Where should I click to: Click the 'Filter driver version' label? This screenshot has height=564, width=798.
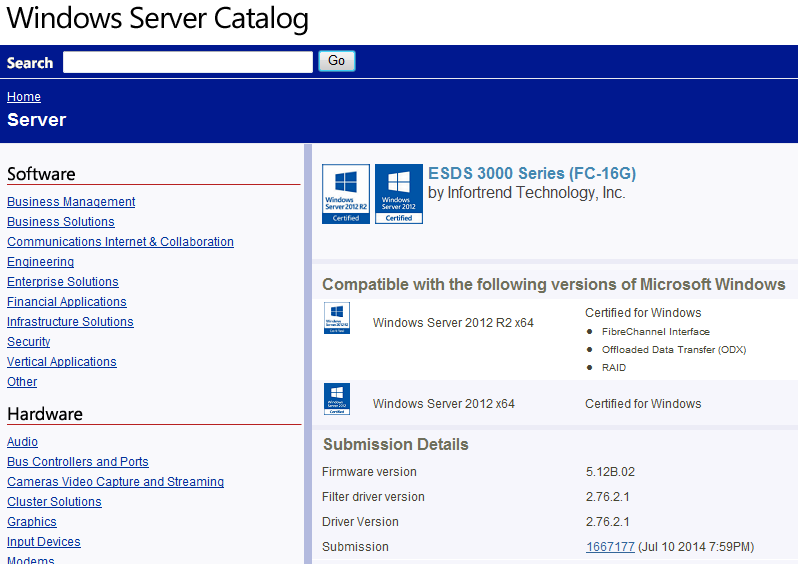tap(373, 497)
